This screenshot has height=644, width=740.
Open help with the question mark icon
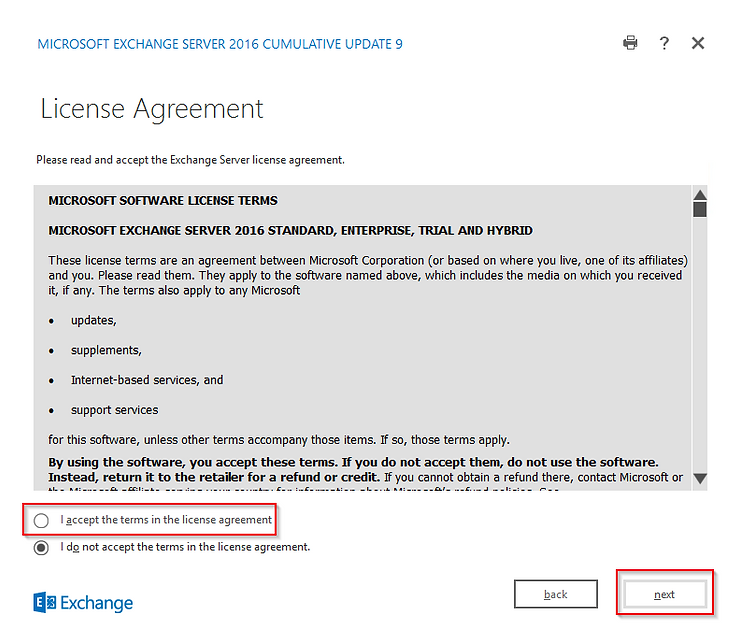664,43
